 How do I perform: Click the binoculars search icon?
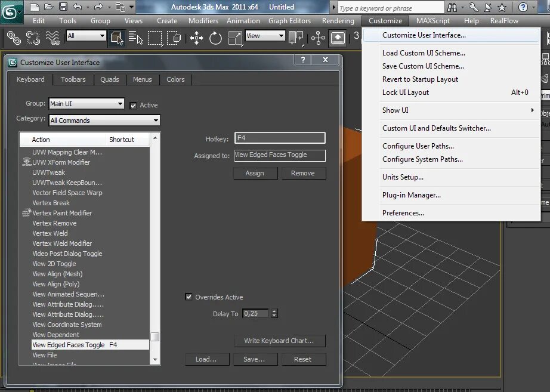pos(453,7)
